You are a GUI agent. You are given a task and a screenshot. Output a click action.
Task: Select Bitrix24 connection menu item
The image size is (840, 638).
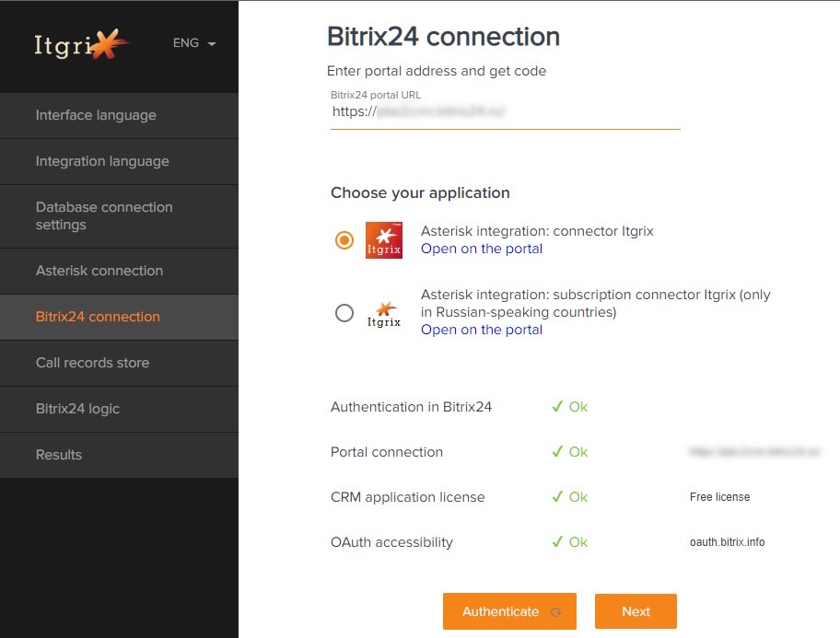119,317
